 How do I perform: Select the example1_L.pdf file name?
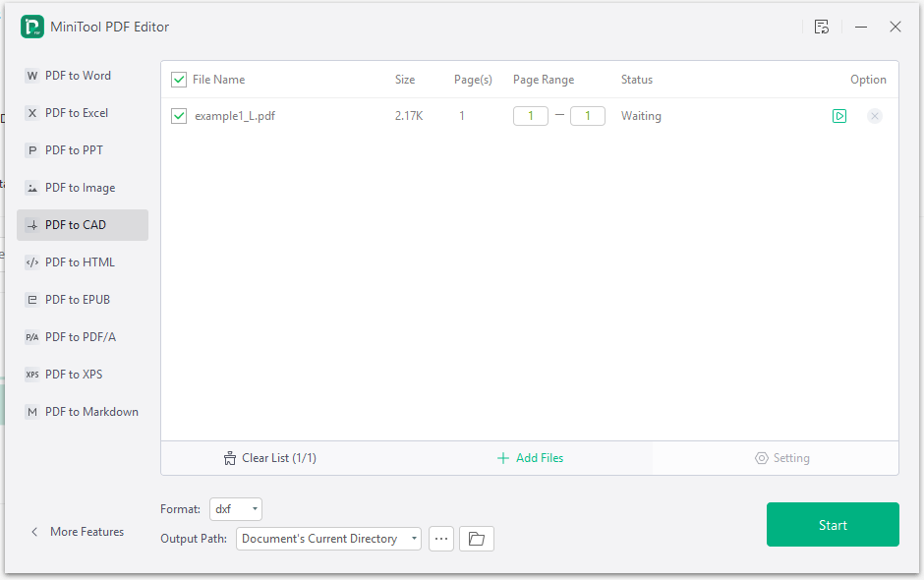pyautogui.click(x=235, y=116)
